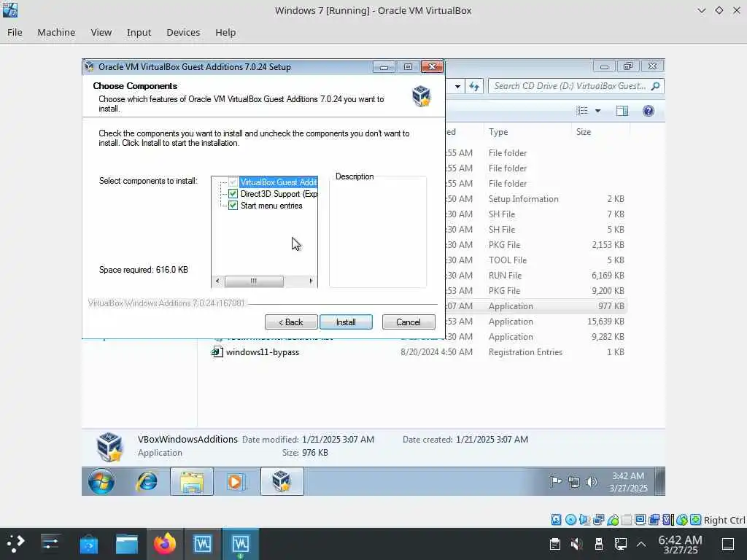Click the VirtualBox recording indicator
This screenshot has width=747, height=560.
coord(654,519)
